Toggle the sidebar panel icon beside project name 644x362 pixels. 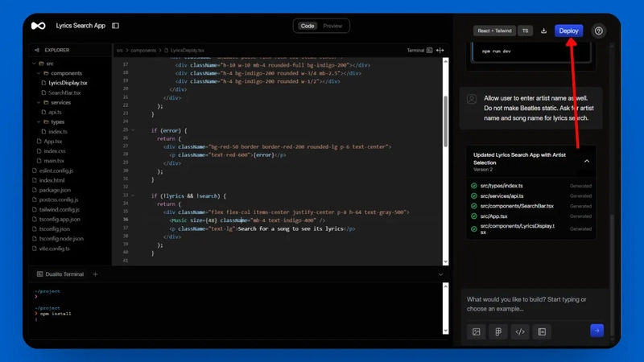tap(115, 26)
